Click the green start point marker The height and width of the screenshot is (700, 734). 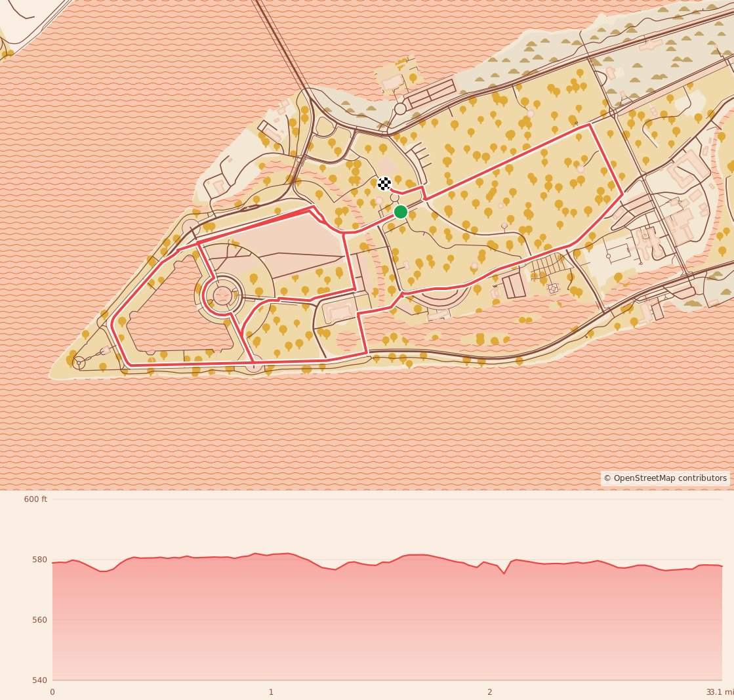401,212
